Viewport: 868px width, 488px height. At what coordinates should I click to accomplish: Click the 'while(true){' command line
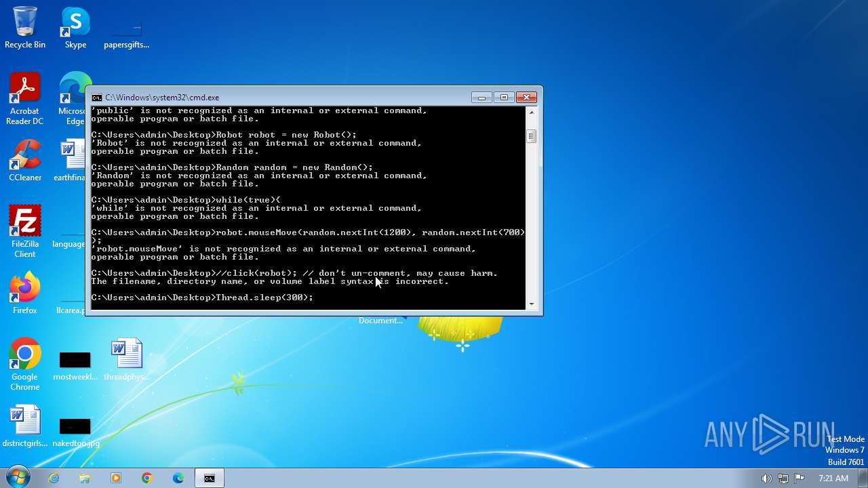[x=186, y=200]
